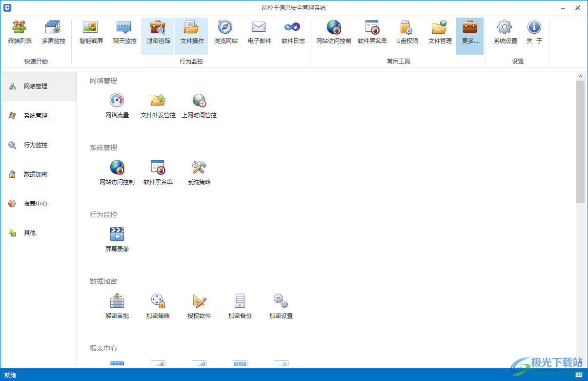Open 浏览网站 log

226,33
